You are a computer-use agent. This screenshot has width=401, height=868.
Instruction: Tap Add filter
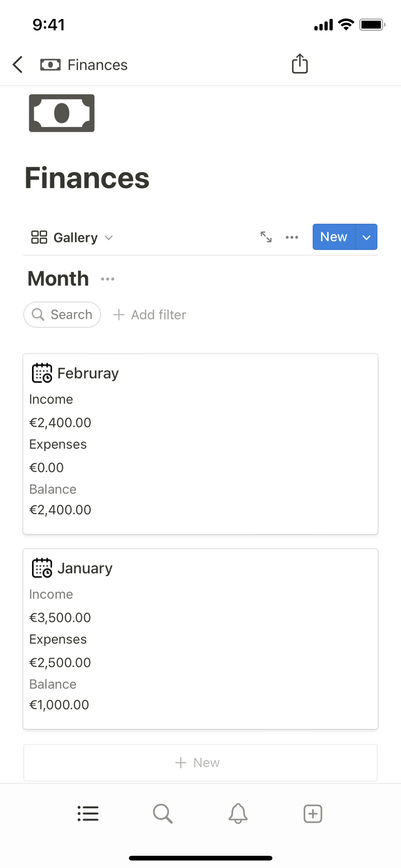(x=150, y=315)
